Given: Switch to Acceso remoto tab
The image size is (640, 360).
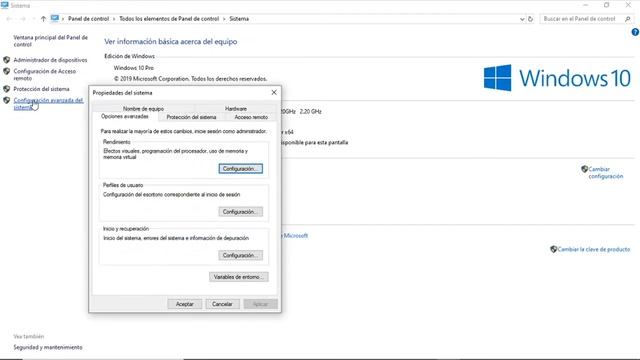Looking at the screenshot, I should tap(251, 117).
